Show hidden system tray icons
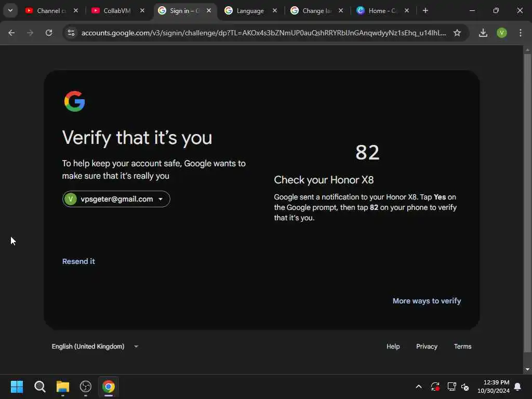The image size is (532, 399). (x=419, y=387)
